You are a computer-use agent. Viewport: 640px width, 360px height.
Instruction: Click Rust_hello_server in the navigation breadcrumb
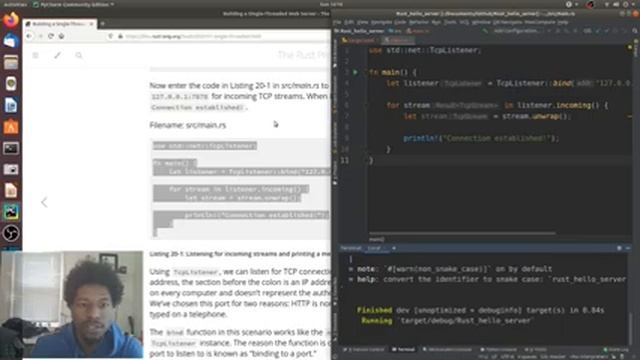click(x=360, y=31)
